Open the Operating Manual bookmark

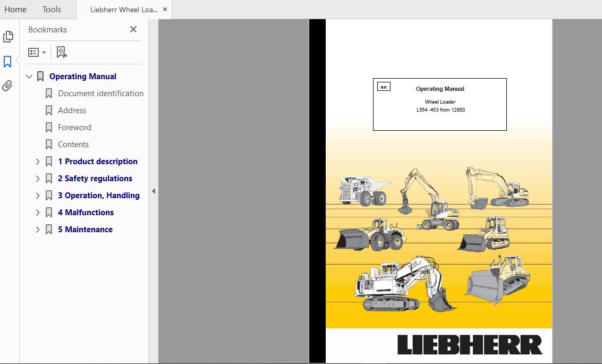tap(83, 77)
